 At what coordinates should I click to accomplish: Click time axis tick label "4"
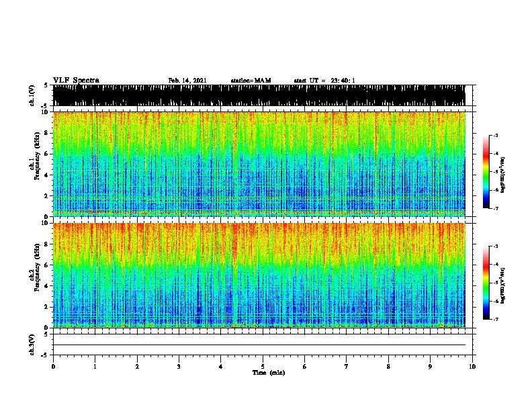point(221,366)
